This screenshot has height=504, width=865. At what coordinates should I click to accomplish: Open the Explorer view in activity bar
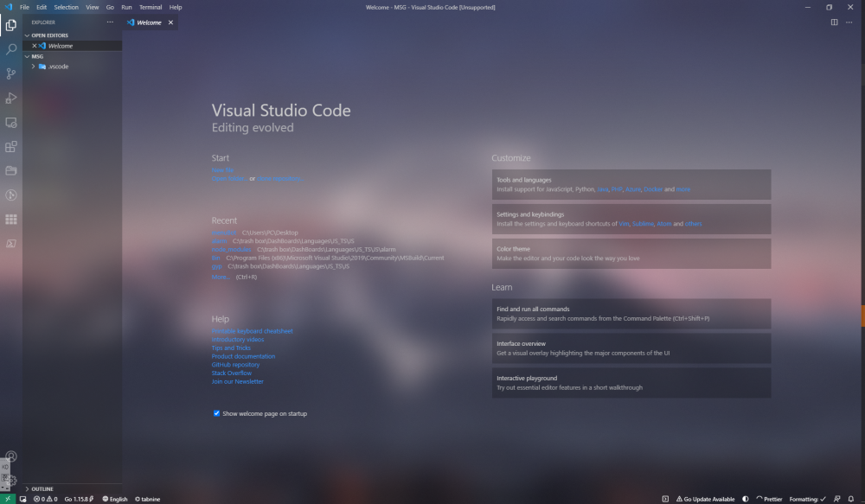tap(11, 25)
